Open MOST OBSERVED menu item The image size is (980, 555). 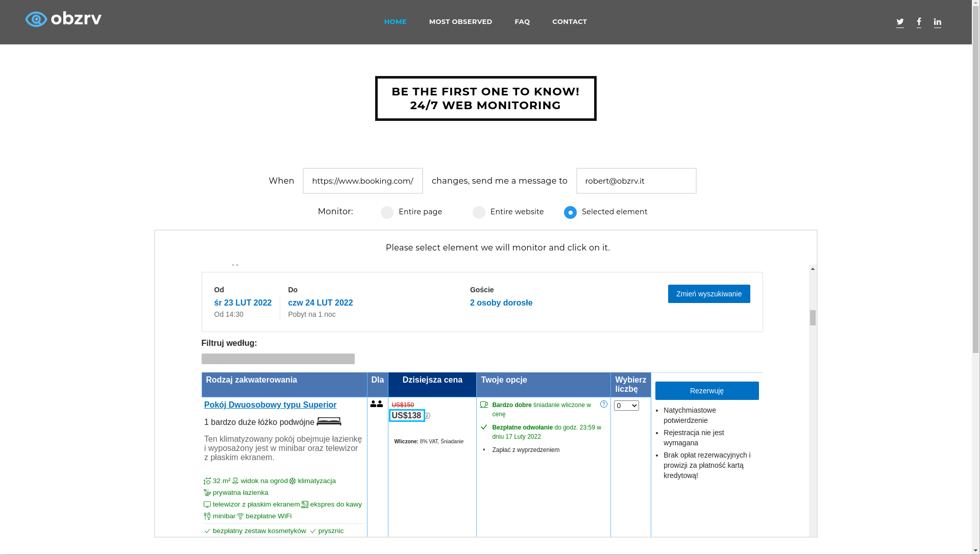(460, 21)
